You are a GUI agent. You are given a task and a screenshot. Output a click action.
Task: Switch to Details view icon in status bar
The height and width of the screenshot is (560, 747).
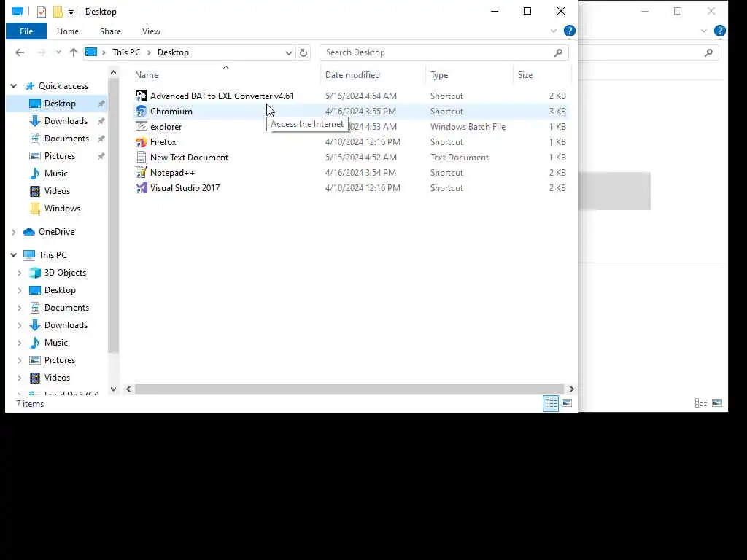coord(551,403)
